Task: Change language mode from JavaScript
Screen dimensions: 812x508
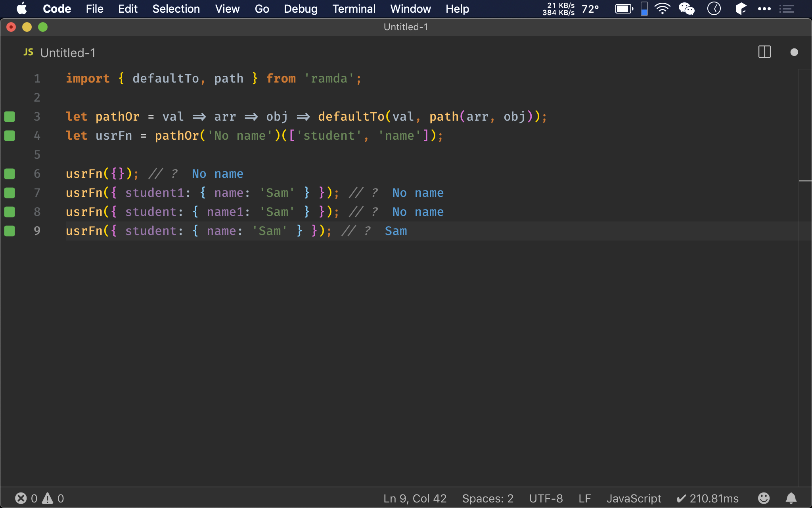Action: pyautogui.click(x=634, y=498)
